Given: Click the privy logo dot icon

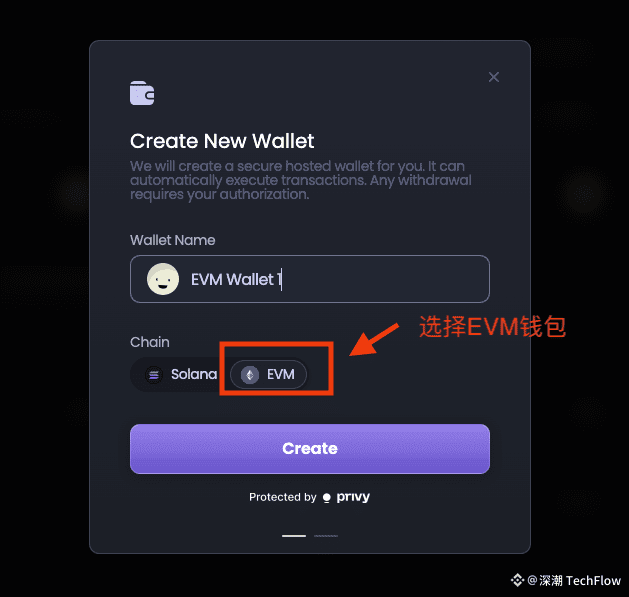Looking at the screenshot, I should coord(327,498).
